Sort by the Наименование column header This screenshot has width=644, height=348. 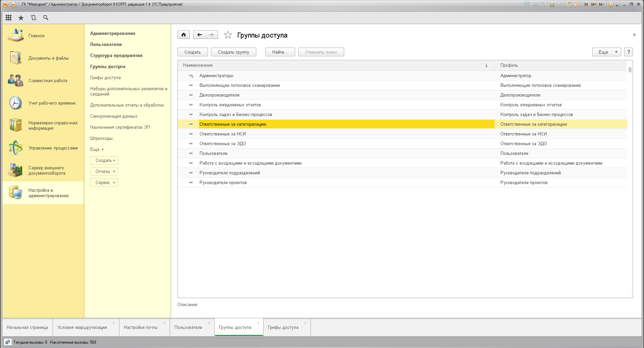tap(336, 65)
